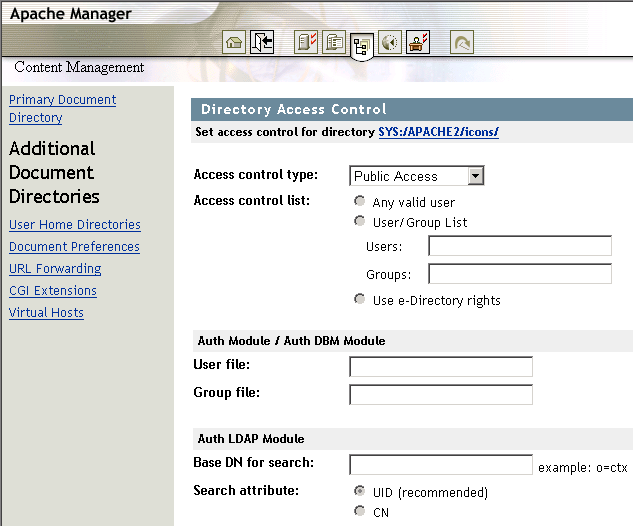Open User Home Directories link

(x=75, y=224)
